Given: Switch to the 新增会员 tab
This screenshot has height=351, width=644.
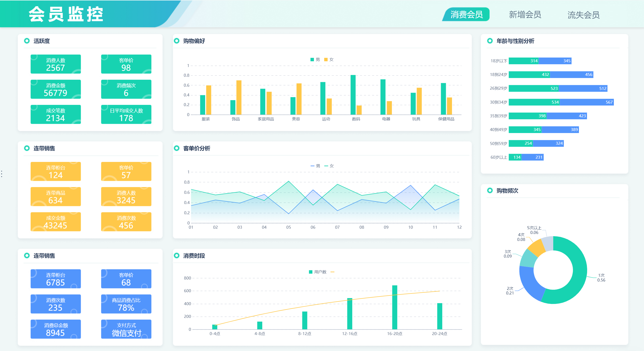Looking at the screenshot, I should (x=525, y=15).
